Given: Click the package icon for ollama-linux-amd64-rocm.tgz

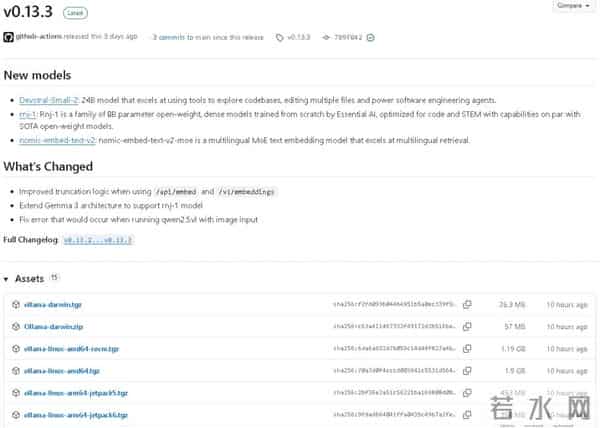Looking at the screenshot, I should pos(16,349).
